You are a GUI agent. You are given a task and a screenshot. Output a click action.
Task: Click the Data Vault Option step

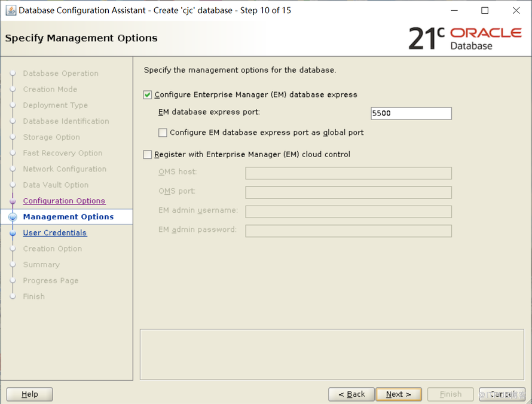[56, 185]
